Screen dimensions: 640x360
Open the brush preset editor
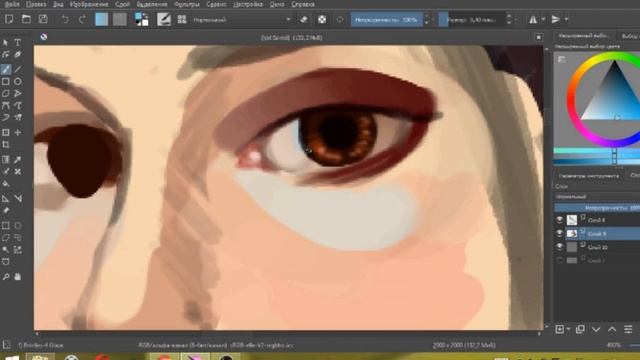pyautogui.click(x=164, y=19)
